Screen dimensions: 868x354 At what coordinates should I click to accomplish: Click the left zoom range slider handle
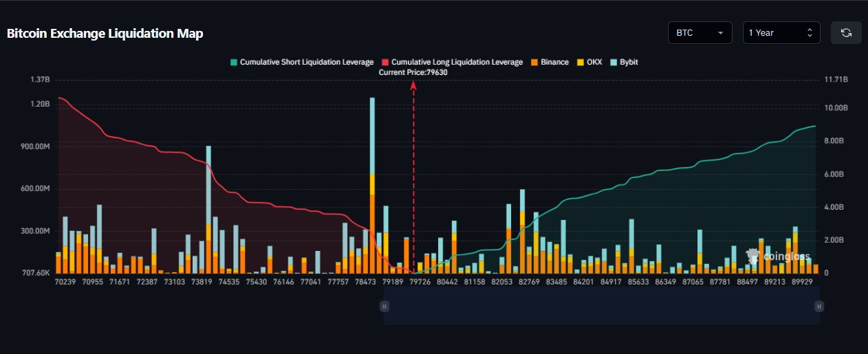click(x=384, y=306)
